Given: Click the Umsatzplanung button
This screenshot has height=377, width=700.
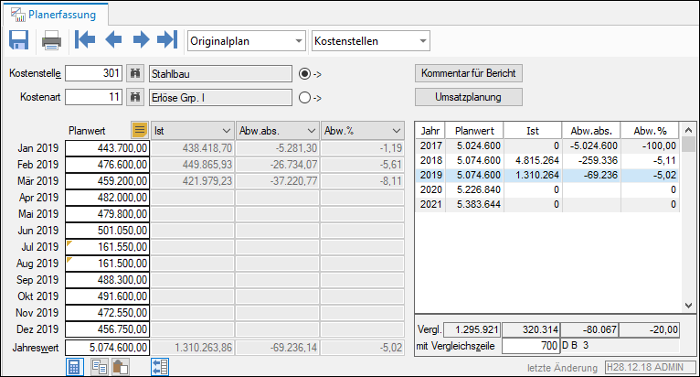Looking at the screenshot, I should pos(469,97).
